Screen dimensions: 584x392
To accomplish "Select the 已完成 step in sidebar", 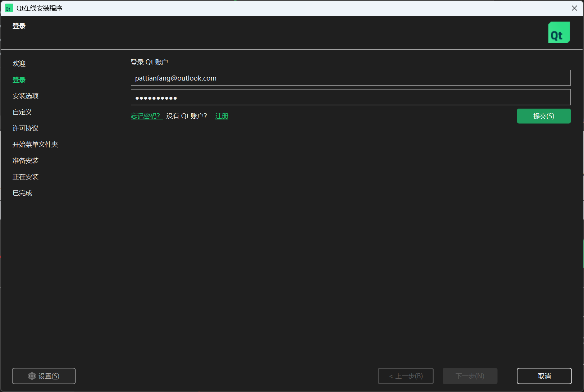I will click(x=22, y=193).
